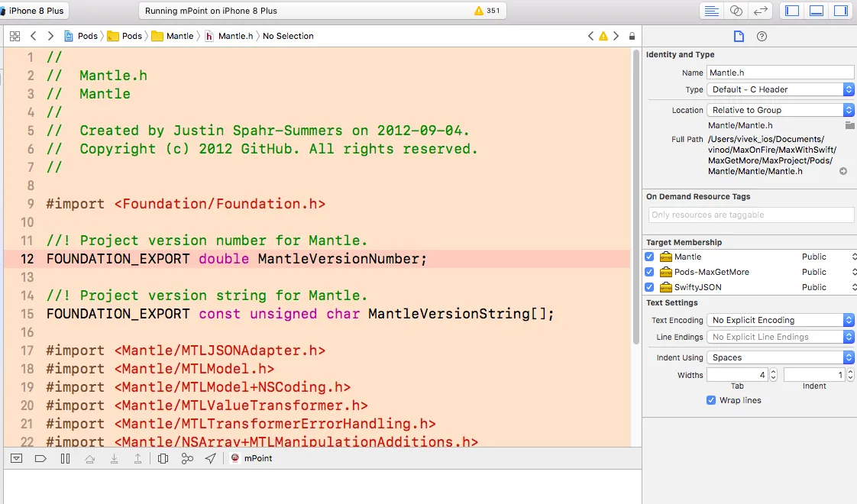Click Running mPoint activity status
857x504 pixels.
point(211,11)
